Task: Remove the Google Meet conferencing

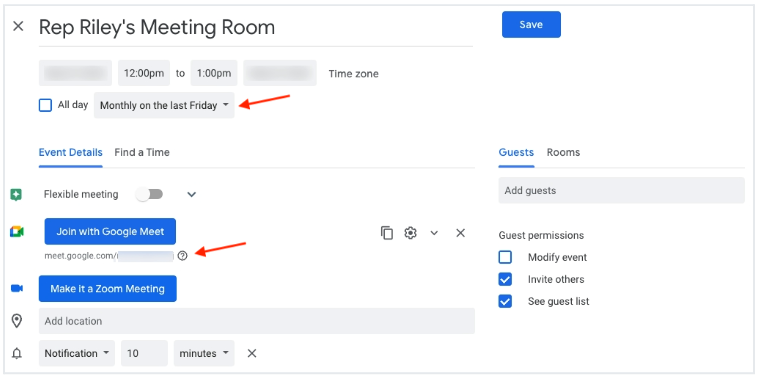Action: (460, 233)
